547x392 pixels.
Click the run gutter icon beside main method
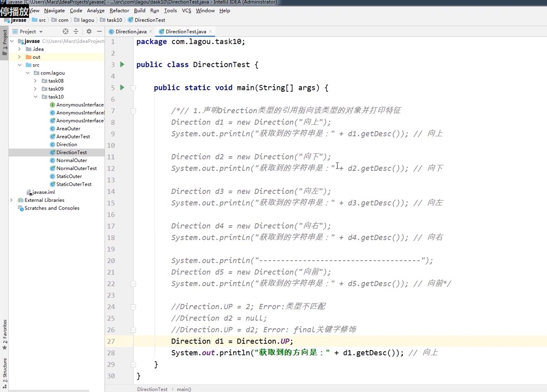pos(122,87)
